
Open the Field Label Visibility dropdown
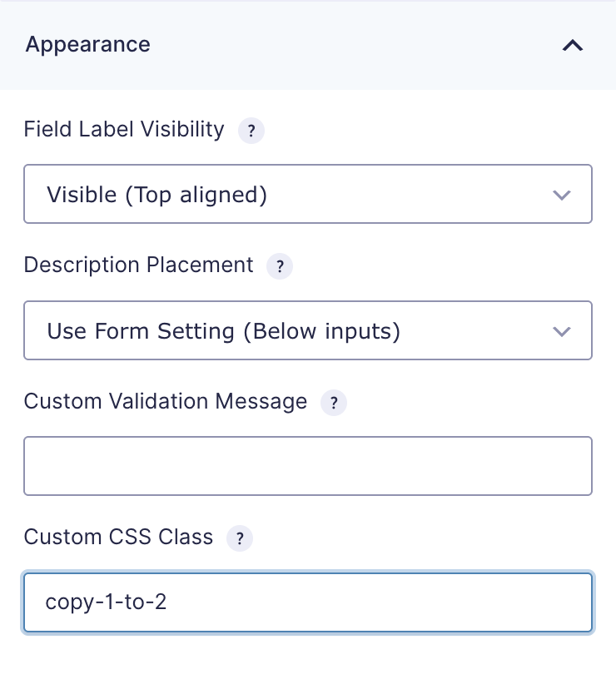pos(308,194)
